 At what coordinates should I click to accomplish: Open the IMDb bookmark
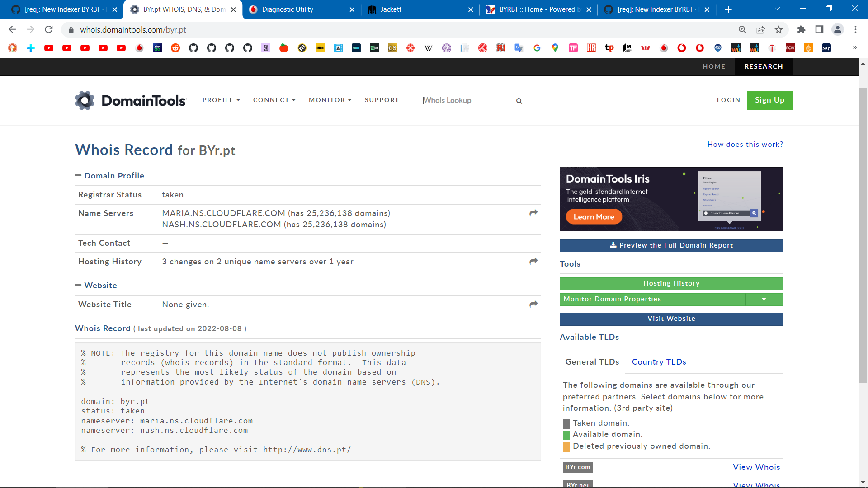click(x=320, y=48)
